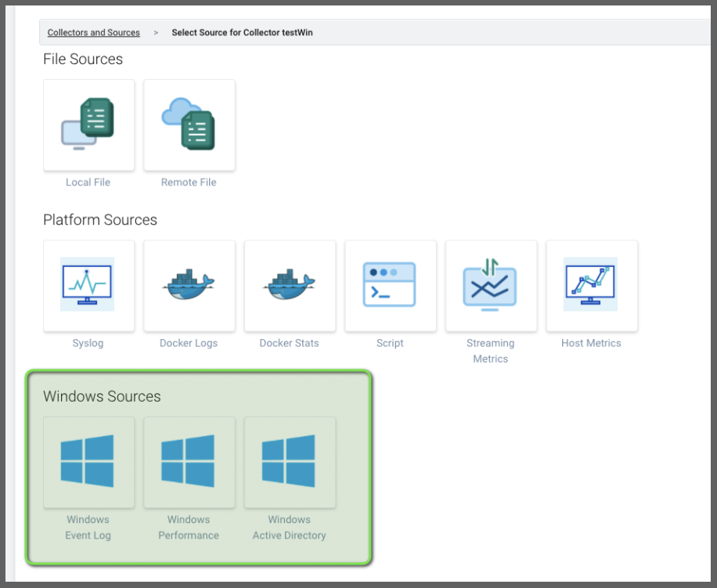This screenshot has height=588, width=717.
Task: Click the Script label text
Action: pos(390,343)
